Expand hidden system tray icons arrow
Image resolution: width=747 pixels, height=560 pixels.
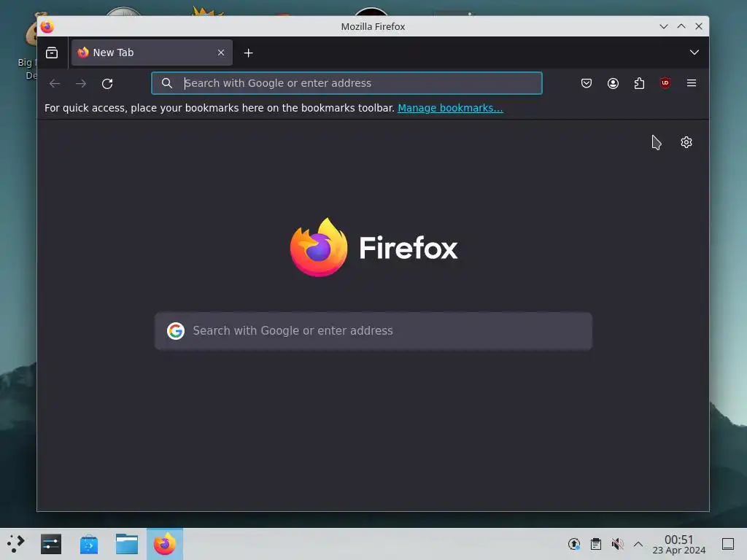point(638,544)
